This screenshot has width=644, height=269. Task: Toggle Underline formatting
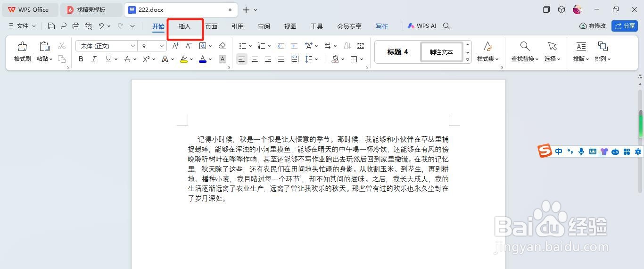[108, 59]
